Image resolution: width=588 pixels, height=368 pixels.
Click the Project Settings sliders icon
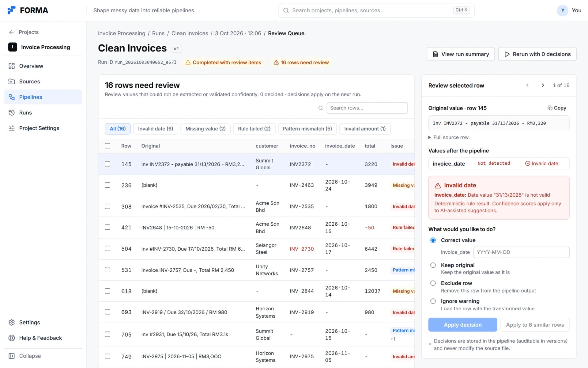(x=12, y=128)
